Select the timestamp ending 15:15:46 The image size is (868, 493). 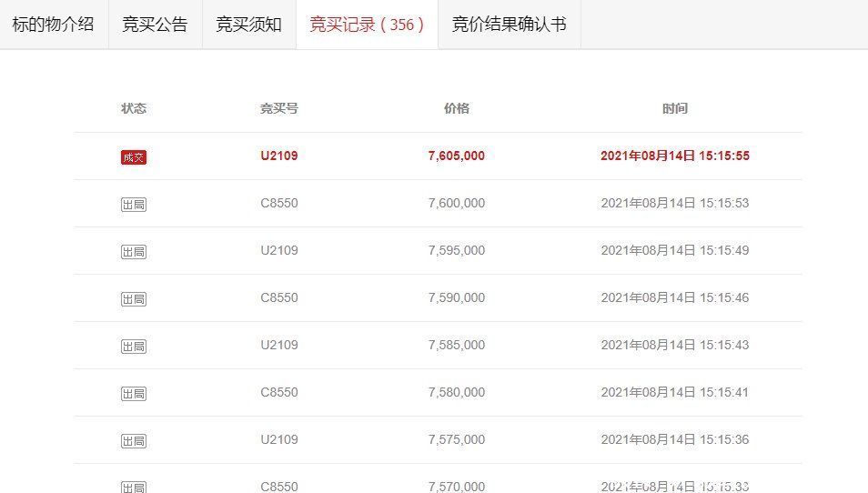point(675,297)
